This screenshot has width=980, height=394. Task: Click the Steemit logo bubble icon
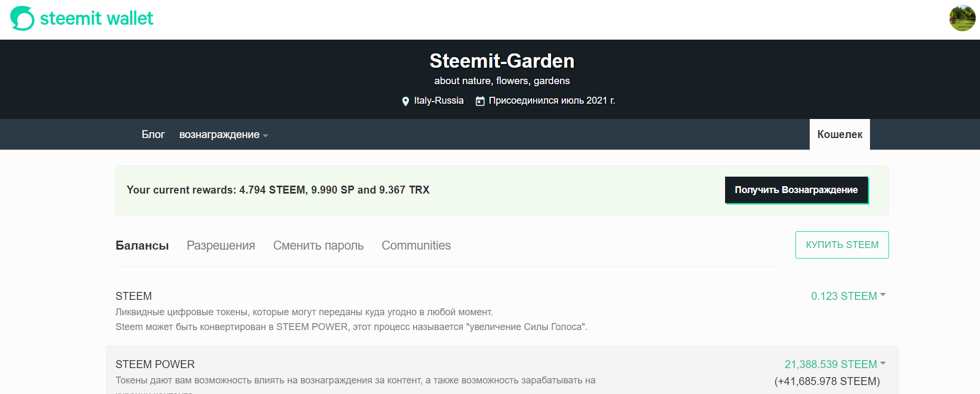coord(22,19)
